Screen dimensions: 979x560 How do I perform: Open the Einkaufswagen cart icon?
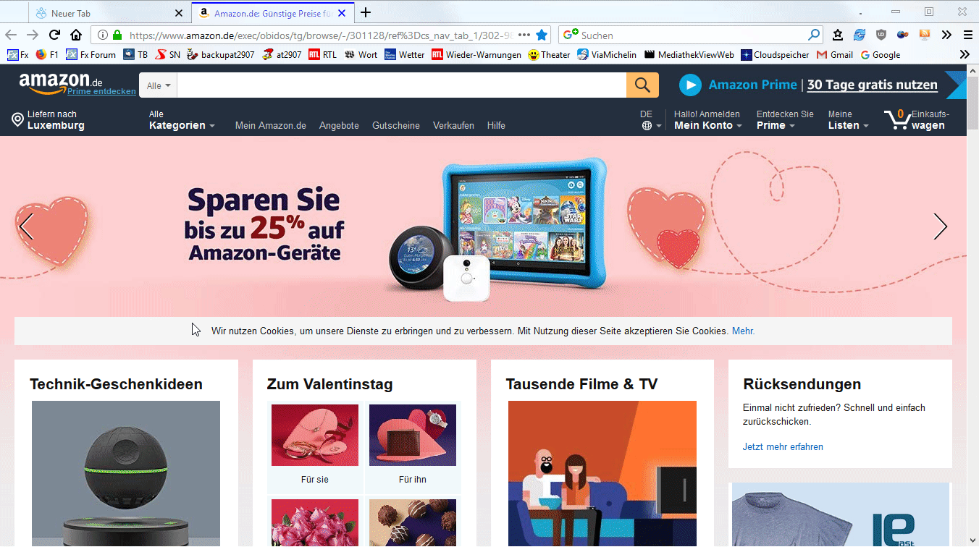(898, 119)
